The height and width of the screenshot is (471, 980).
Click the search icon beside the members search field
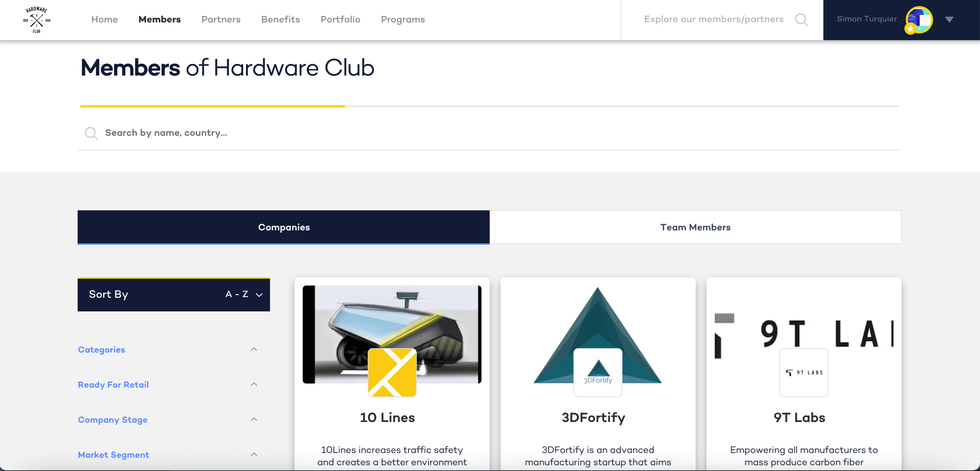[91, 133]
